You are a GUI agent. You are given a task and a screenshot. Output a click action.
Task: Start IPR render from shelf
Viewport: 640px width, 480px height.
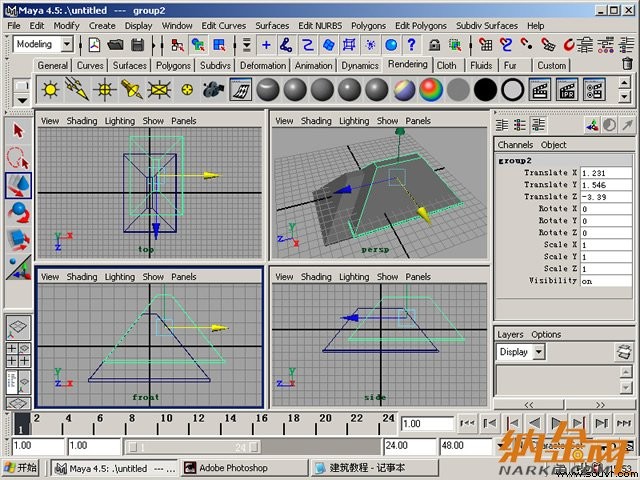point(567,89)
